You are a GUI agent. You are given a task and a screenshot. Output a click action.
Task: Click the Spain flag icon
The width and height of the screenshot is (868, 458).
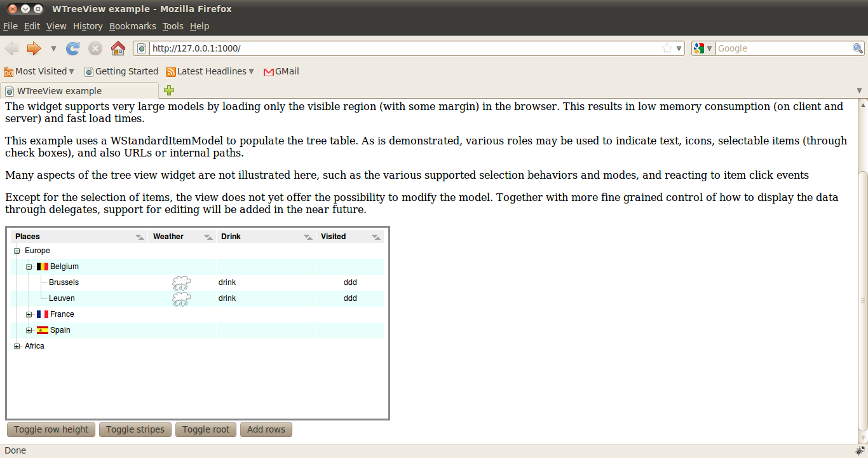tap(42, 330)
